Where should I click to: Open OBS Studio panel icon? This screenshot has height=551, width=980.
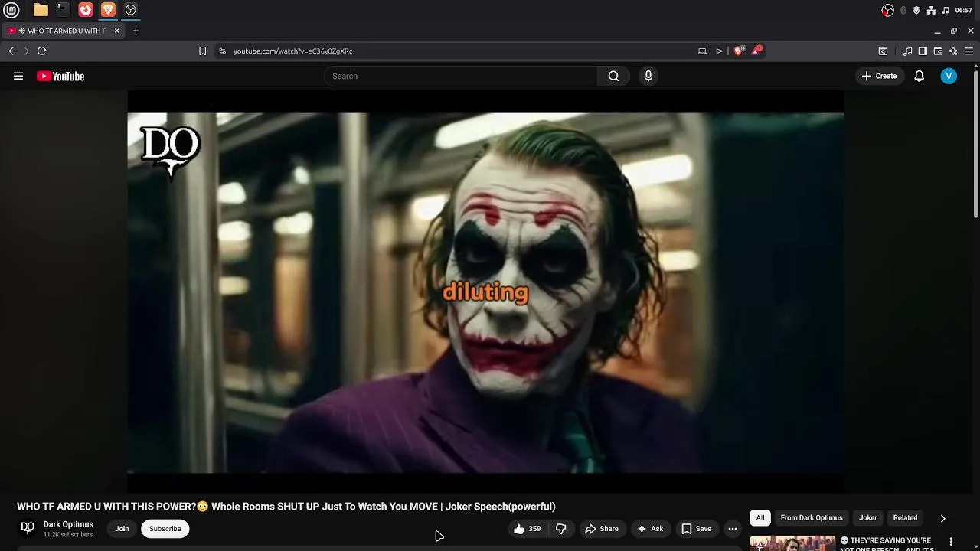(131, 10)
